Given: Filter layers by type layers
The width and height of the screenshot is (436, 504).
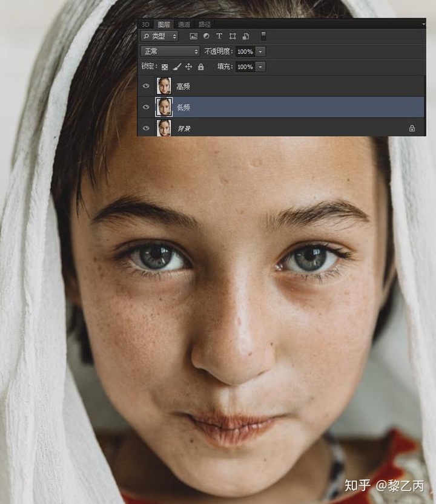Looking at the screenshot, I should pyautogui.click(x=219, y=36).
